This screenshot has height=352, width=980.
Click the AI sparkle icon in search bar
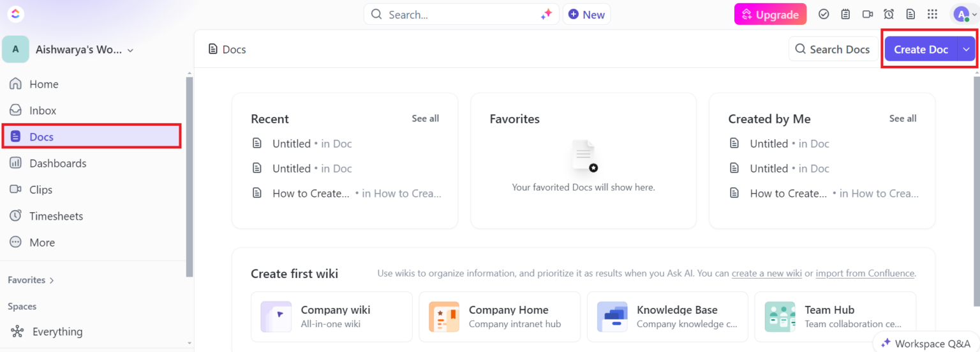click(546, 14)
